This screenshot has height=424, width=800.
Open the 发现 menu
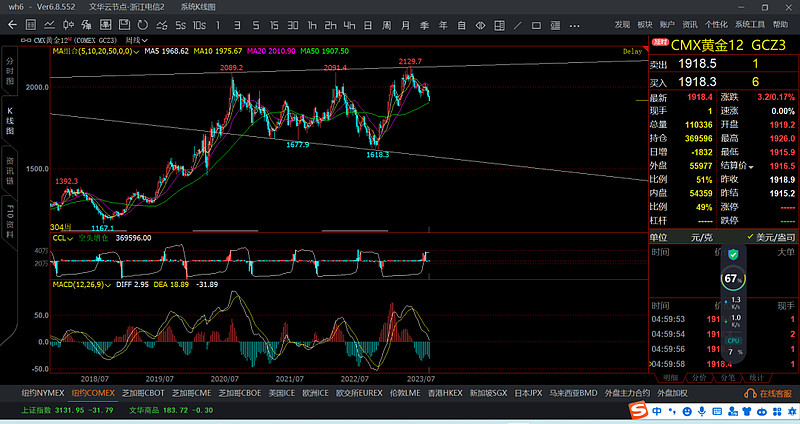[x=622, y=24]
